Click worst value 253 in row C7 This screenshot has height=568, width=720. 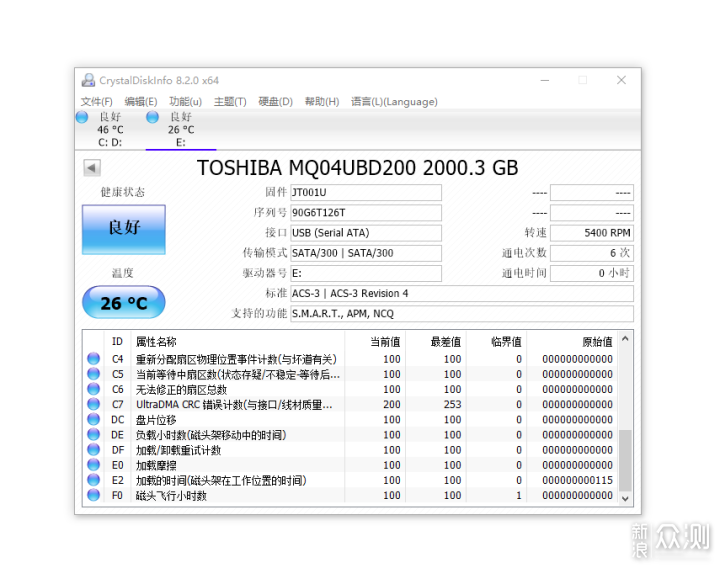[452, 405]
